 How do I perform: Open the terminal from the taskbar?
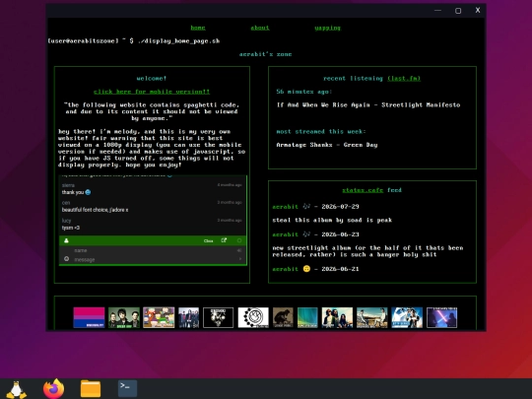coord(127,388)
